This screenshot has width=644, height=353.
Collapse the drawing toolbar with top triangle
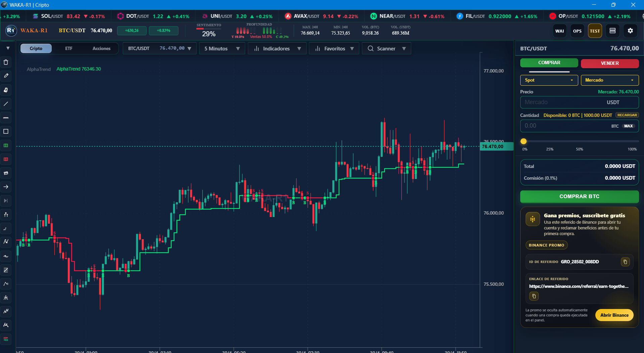tap(8, 48)
